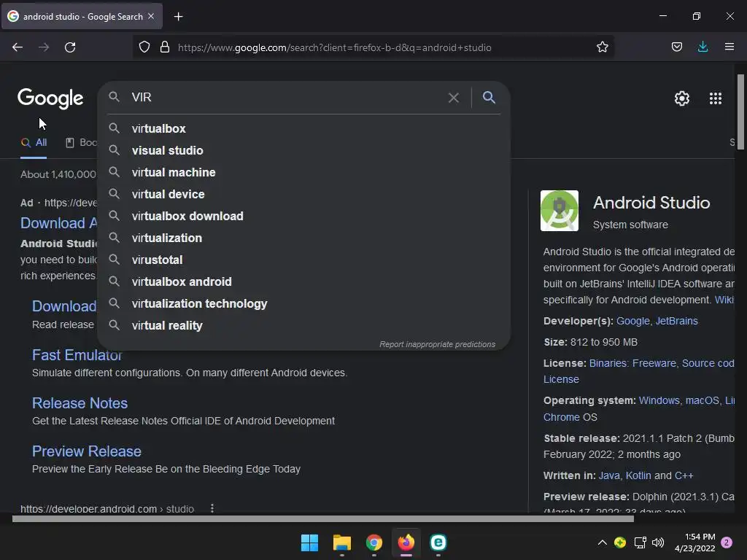This screenshot has height=560, width=747.
Task: Switch to Chrome on the taskbar
Action: pyautogui.click(x=374, y=542)
